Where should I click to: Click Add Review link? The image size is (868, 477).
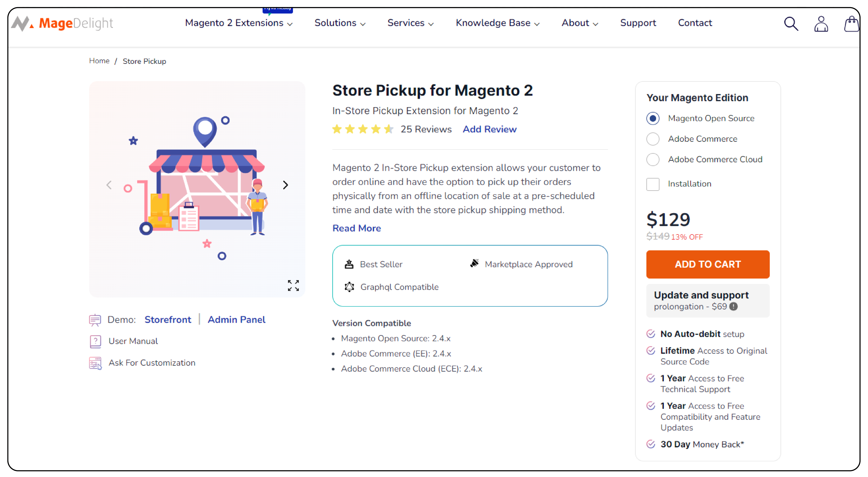point(489,129)
